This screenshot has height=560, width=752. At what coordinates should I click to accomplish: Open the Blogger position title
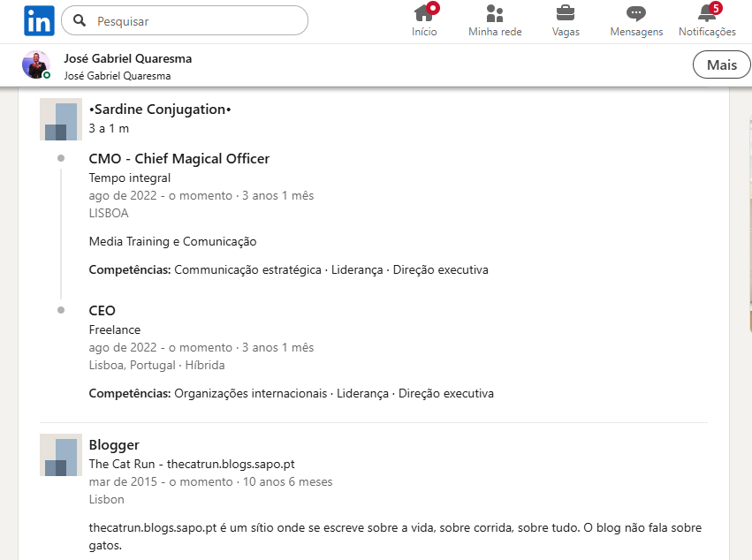click(114, 445)
